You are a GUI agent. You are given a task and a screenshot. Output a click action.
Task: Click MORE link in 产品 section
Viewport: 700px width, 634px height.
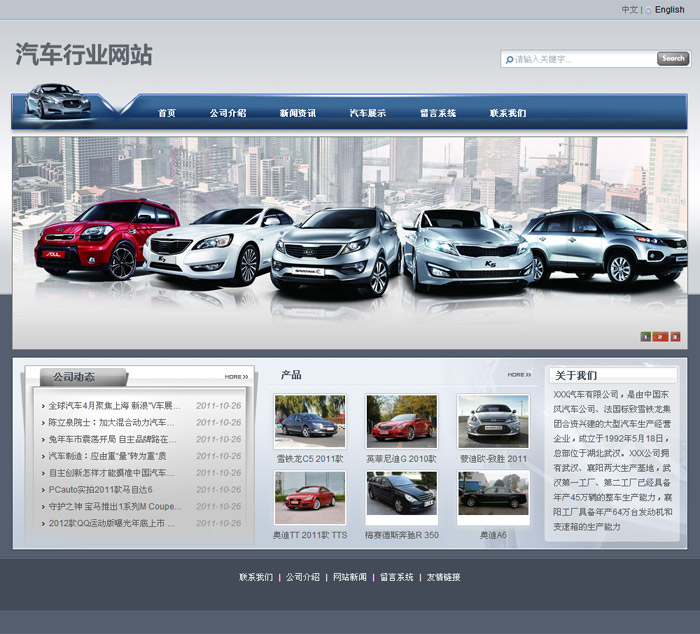pos(519,375)
